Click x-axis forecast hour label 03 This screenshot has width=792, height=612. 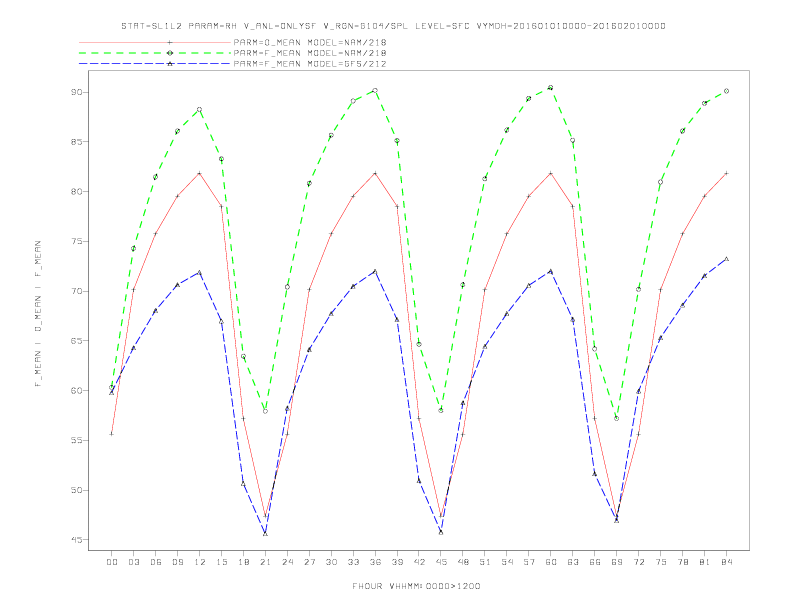(x=134, y=562)
